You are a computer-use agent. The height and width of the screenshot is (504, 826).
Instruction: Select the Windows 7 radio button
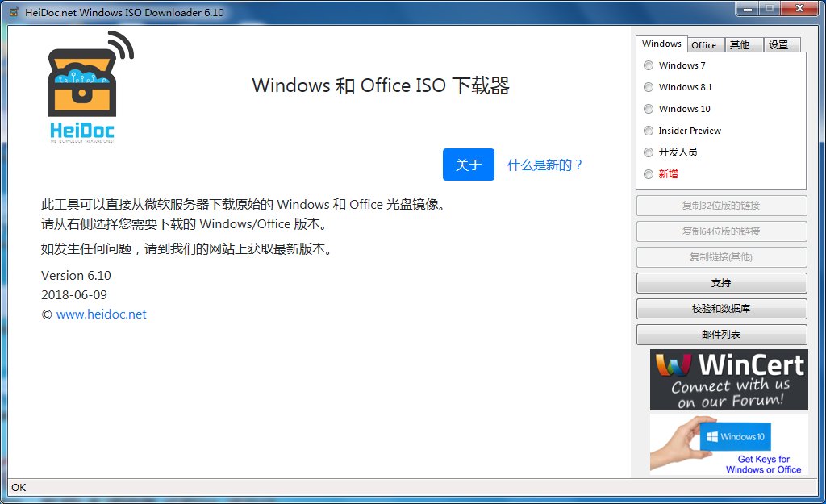[x=649, y=65]
